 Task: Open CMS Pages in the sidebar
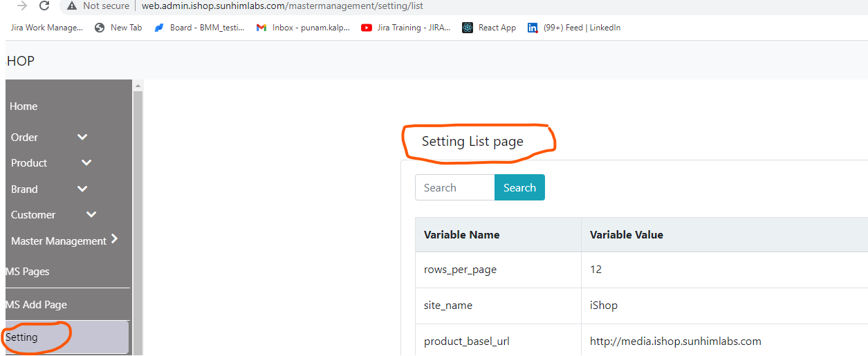pyautogui.click(x=28, y=272)
